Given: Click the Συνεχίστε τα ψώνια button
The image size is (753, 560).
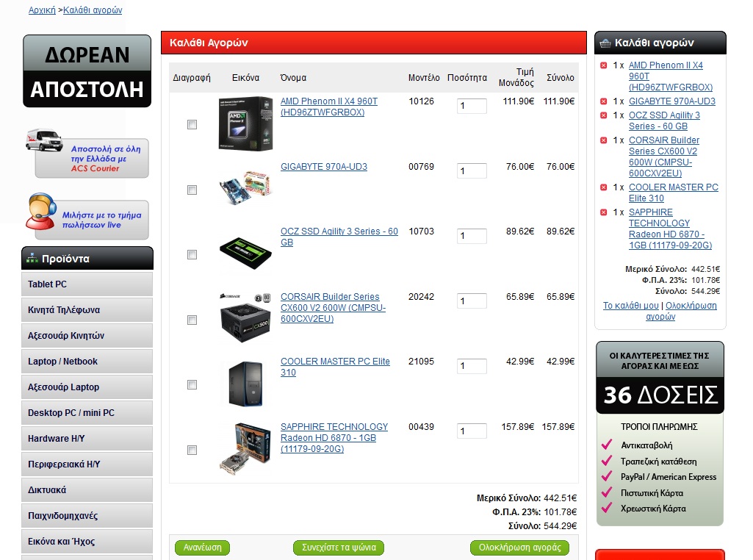Looking at the screenshot, I should [x=339, y=548].
